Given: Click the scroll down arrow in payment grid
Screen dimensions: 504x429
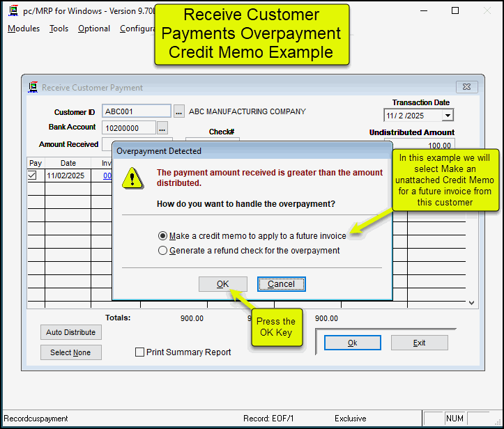Looking at the screenshot, I should 472,303.
